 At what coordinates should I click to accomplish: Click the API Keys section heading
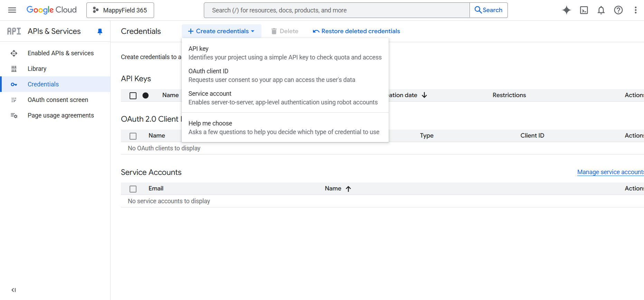tap(136, 78)
